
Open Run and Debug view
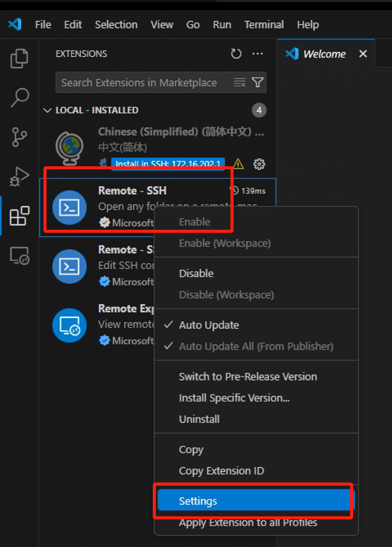pos(19,176)
